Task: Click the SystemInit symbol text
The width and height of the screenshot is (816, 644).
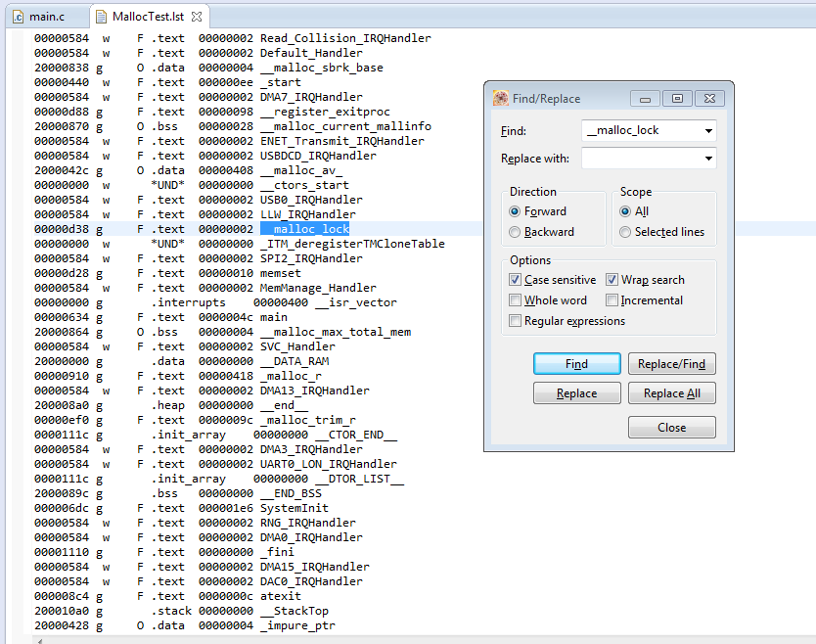Action: [x=295, y=508]
